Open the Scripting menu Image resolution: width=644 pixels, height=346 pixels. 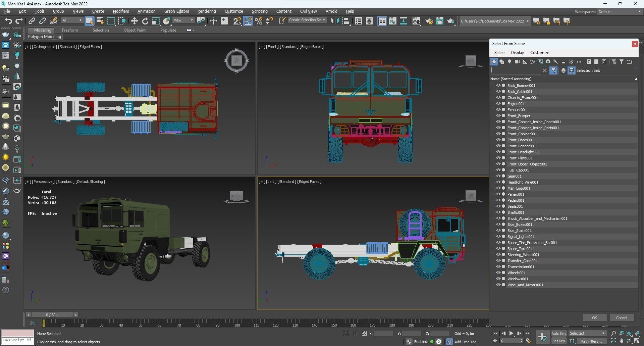(x=260, y=11)
